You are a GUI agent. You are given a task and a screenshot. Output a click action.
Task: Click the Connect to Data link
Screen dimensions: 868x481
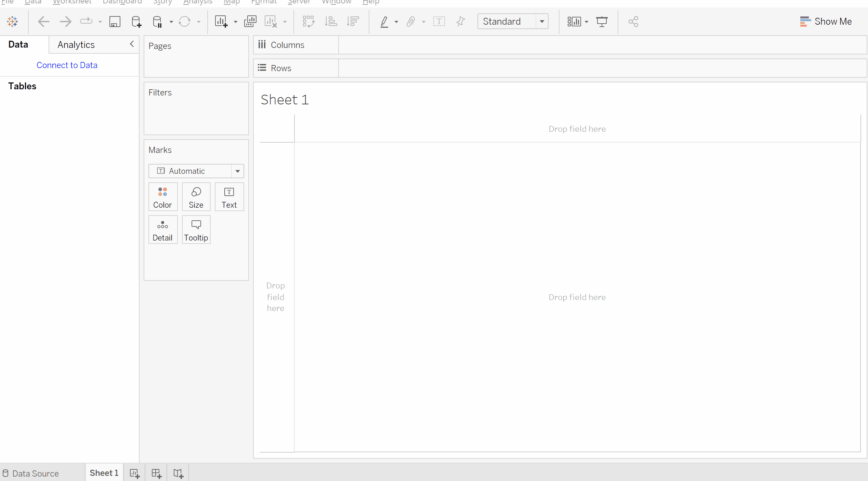click(x=66, y=65)
